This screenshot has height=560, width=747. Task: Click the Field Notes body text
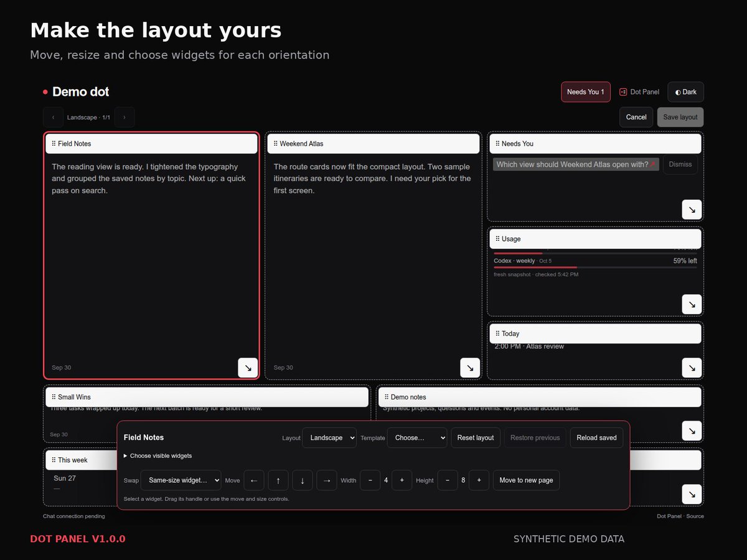149,179
